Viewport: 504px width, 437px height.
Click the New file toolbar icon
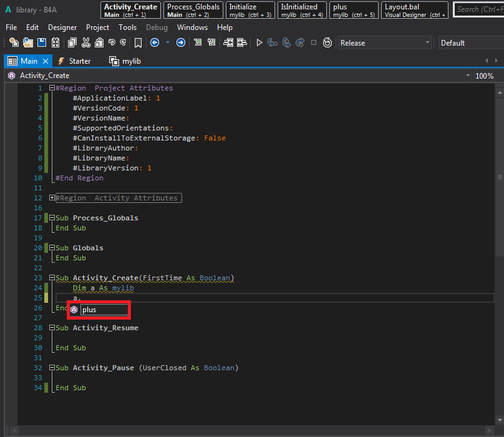click(x=13, y=42)
